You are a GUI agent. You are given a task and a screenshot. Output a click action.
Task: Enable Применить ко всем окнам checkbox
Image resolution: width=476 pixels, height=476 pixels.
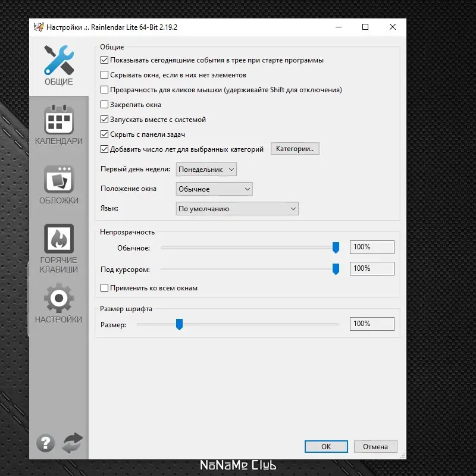click(x=104, y=288)
